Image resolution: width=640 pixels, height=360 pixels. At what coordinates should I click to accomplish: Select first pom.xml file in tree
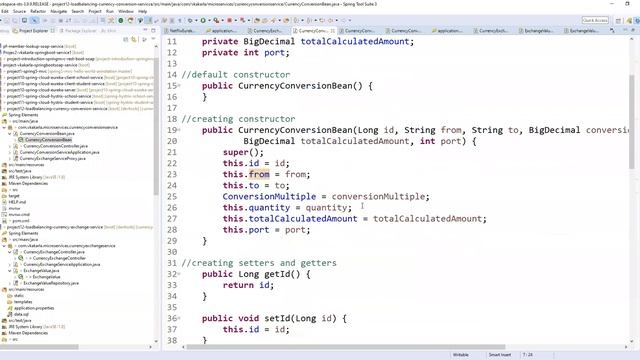[20, 221]
